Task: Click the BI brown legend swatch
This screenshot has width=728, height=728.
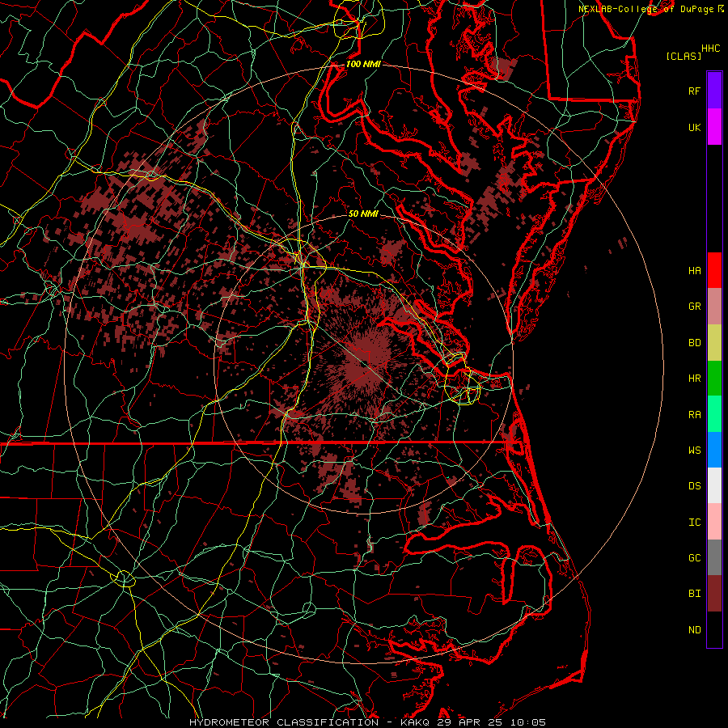Action: pyautogui.click(x=714, y=594)
